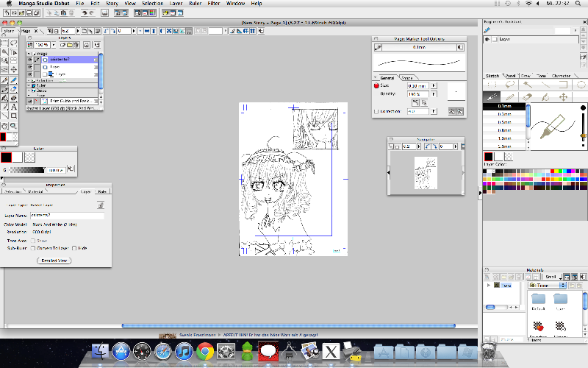Select the Magic Wand icon in the Beginner's Assistant

(x=528, y=85)
